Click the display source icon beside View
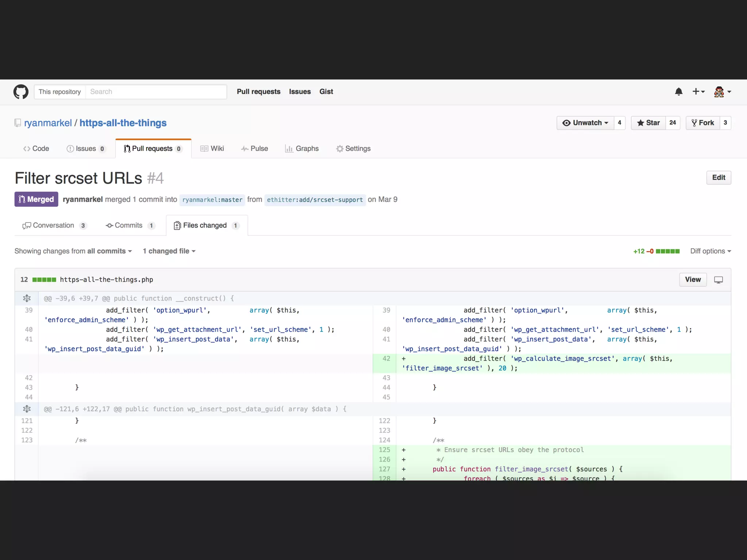The image size is (747, 560). (718, 280)
